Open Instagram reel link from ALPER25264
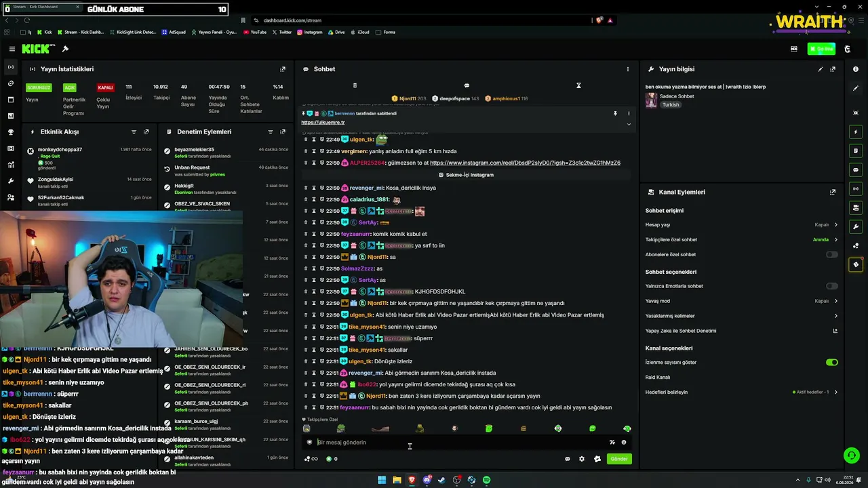The image size is (868, 488). pyautogui.click(x=525, y=163)
